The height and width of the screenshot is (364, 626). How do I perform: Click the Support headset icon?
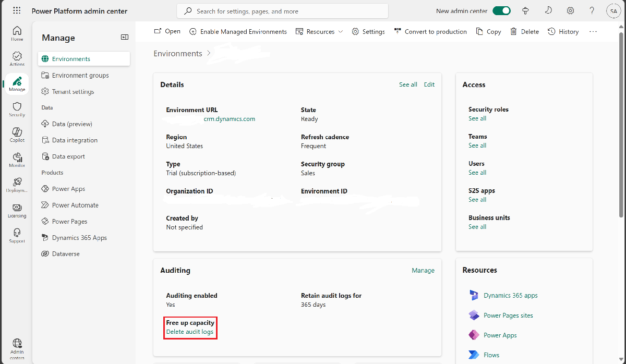(17, 235)
